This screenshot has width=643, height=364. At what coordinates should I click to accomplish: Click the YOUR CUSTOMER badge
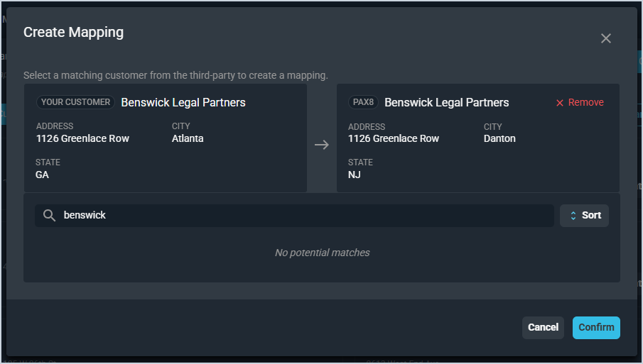tap(75, 102)
